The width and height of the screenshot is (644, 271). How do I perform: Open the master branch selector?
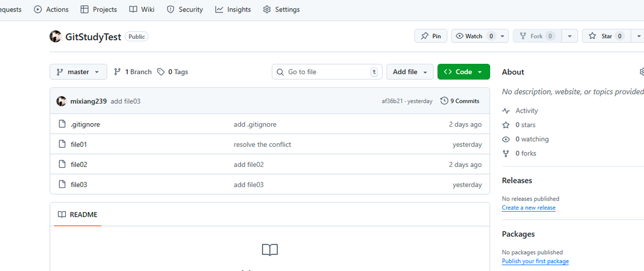point(78,72)
